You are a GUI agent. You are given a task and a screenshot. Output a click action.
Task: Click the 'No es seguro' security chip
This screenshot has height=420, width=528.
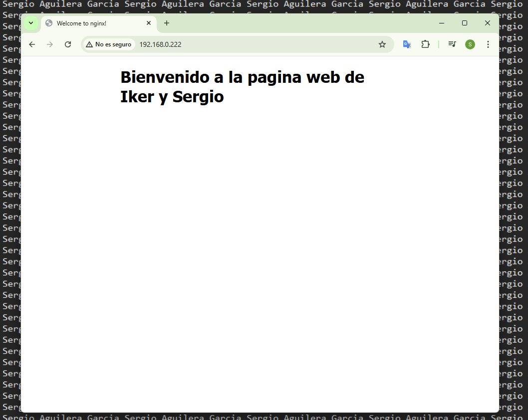[109, 44]
